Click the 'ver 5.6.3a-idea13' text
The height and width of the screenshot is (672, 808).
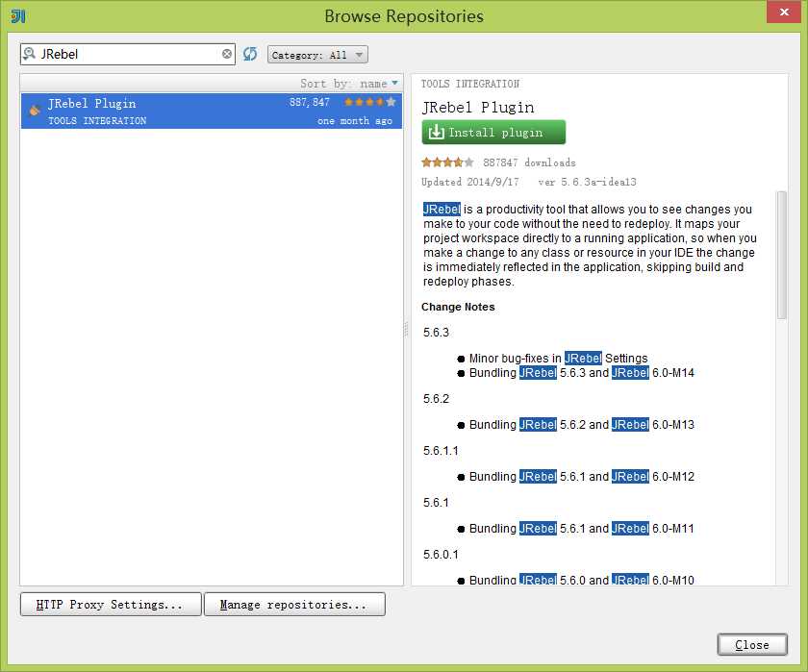point(587,182)
